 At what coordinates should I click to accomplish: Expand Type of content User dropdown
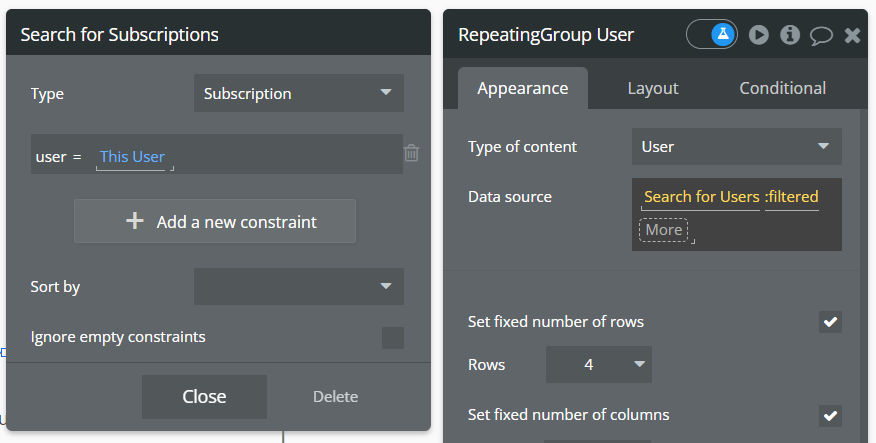coord(736,147)
